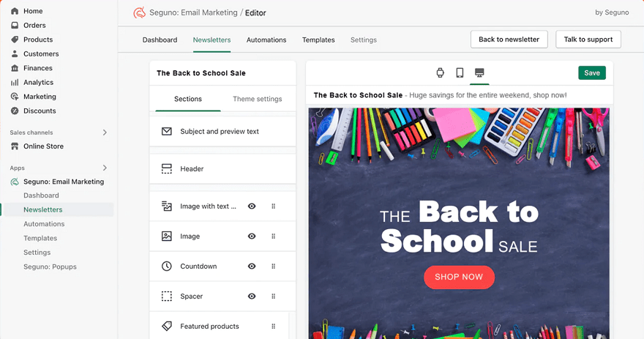Click the Products tag icon
The image size is (644, 339).
point(15,40)
